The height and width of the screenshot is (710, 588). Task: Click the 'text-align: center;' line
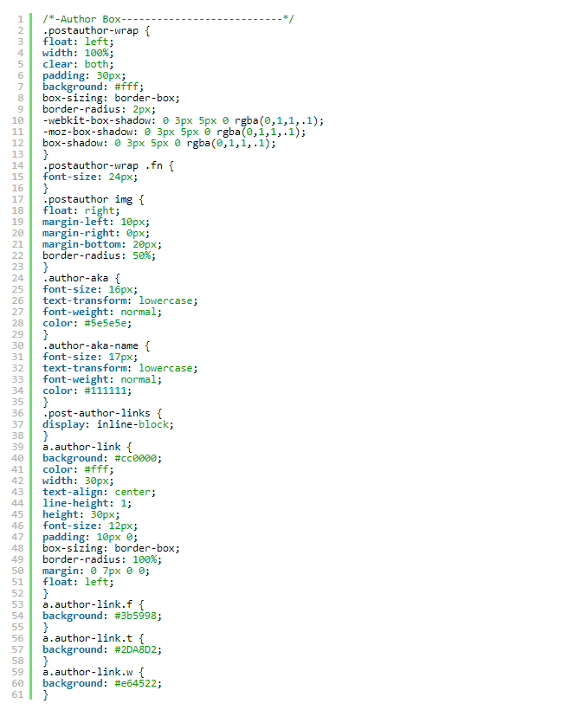[99, 492]
